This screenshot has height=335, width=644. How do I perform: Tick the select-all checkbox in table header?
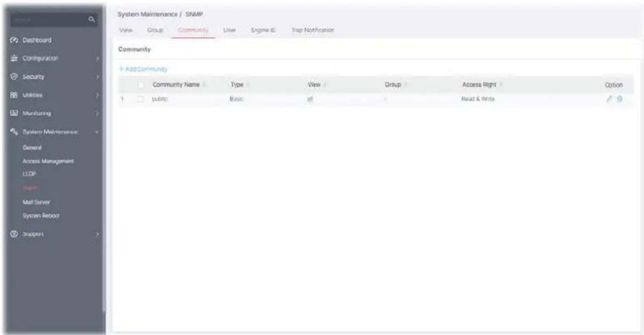141,85
